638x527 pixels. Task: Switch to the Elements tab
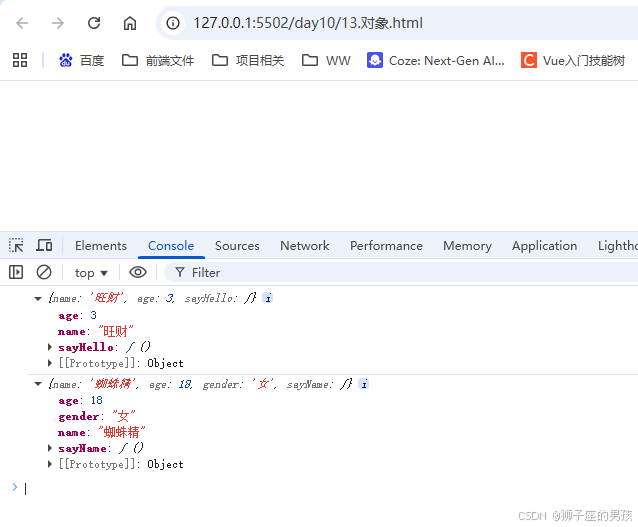(x=101, y=245)
